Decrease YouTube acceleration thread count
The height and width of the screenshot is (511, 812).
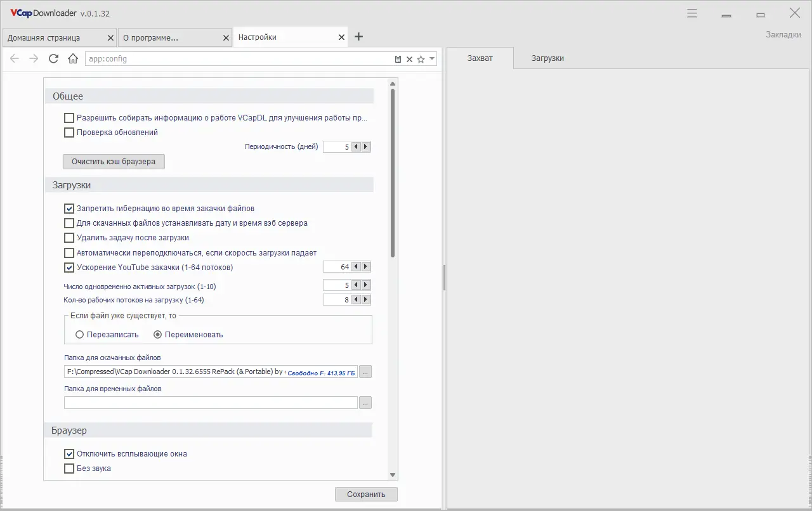[357, 267]
